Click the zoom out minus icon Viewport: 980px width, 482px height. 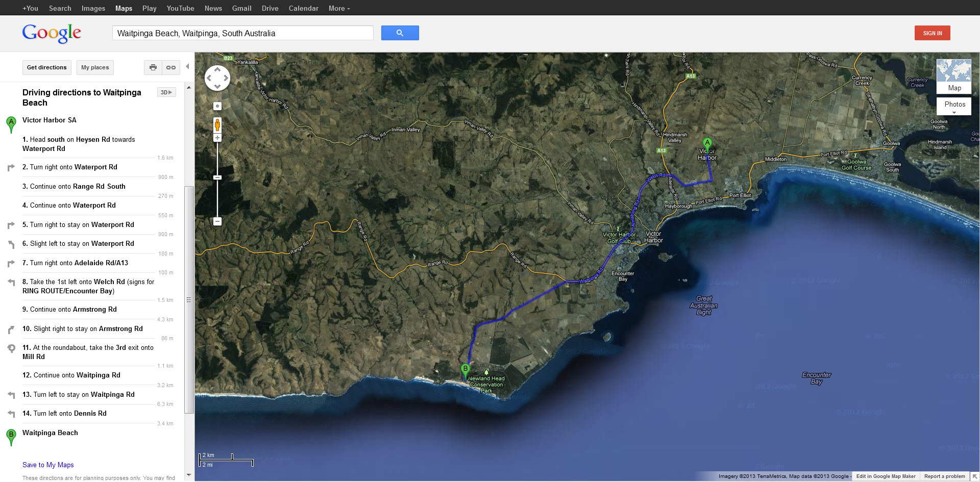(217, 221)
